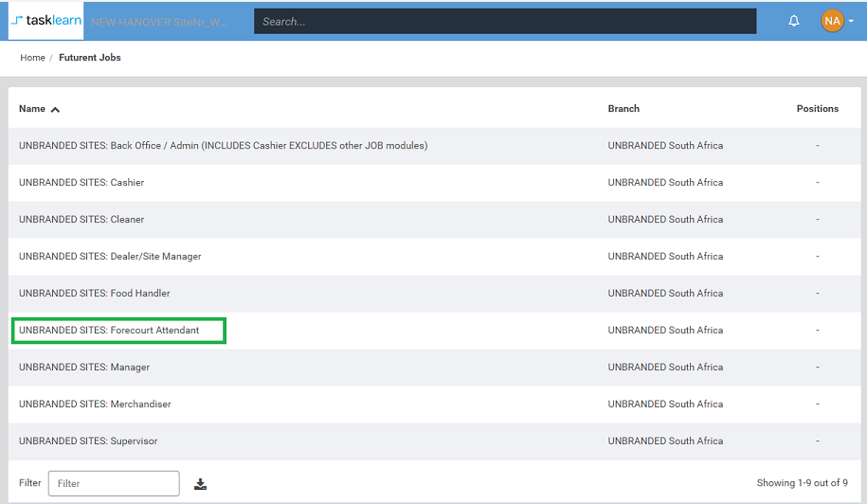Click the Filter label text

point(30,483)
